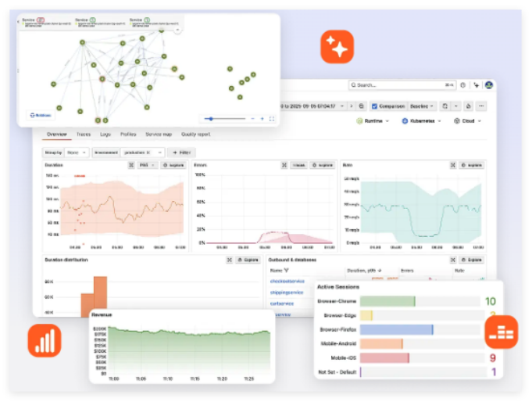Click the Mobile-iOS session bar

coord(384,358)
